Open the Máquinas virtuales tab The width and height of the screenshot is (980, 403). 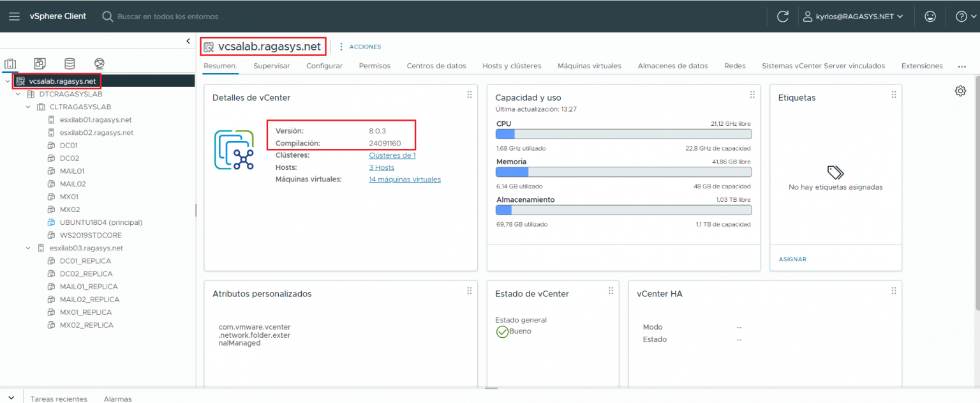[590, 66]
